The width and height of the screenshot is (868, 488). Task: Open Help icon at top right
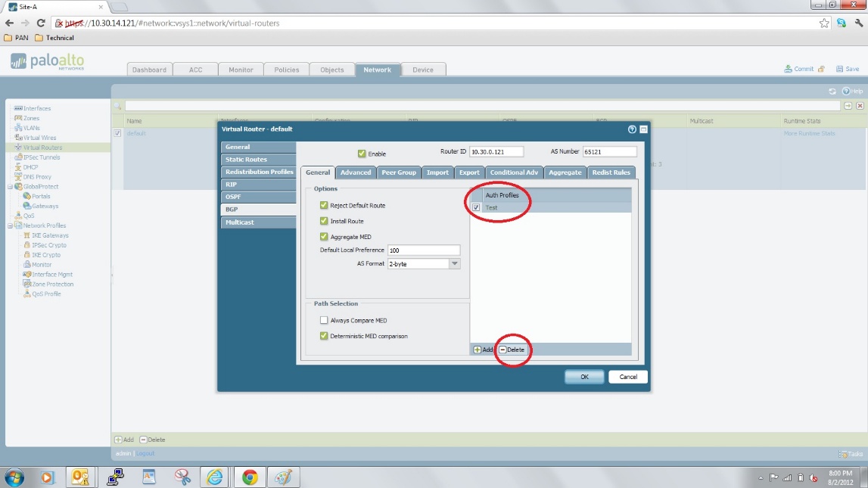coord(846,91)
